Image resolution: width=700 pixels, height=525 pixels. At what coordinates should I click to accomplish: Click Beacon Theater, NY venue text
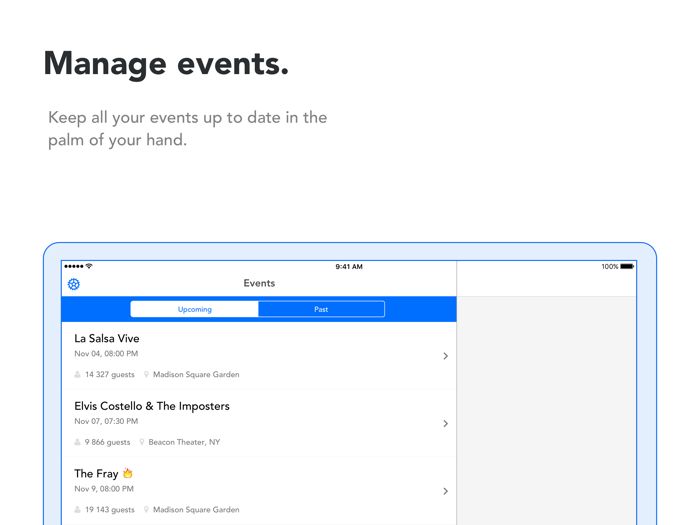coord(184,442)
